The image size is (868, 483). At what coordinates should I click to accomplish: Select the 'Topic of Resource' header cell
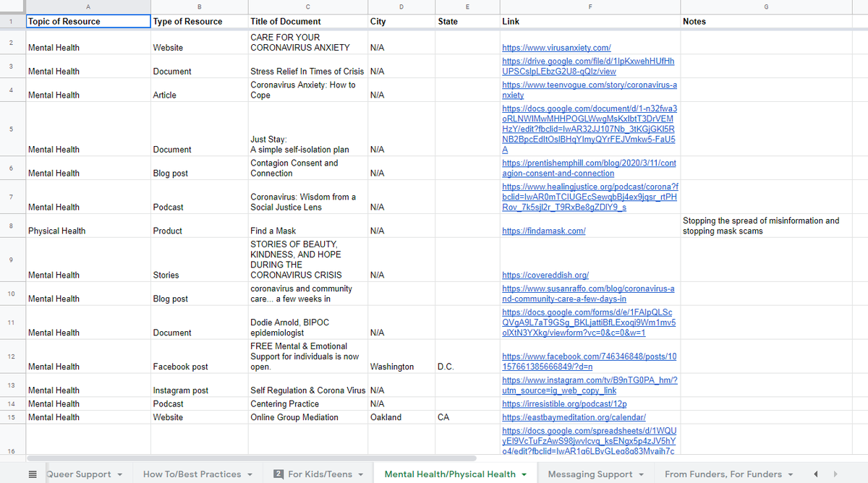point(88,21)
